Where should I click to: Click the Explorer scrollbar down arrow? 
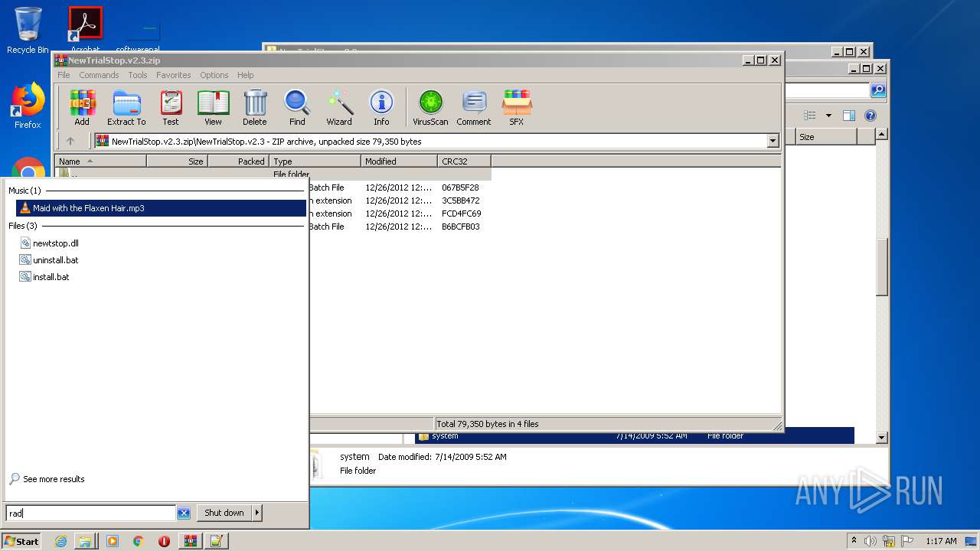[881, 438]
